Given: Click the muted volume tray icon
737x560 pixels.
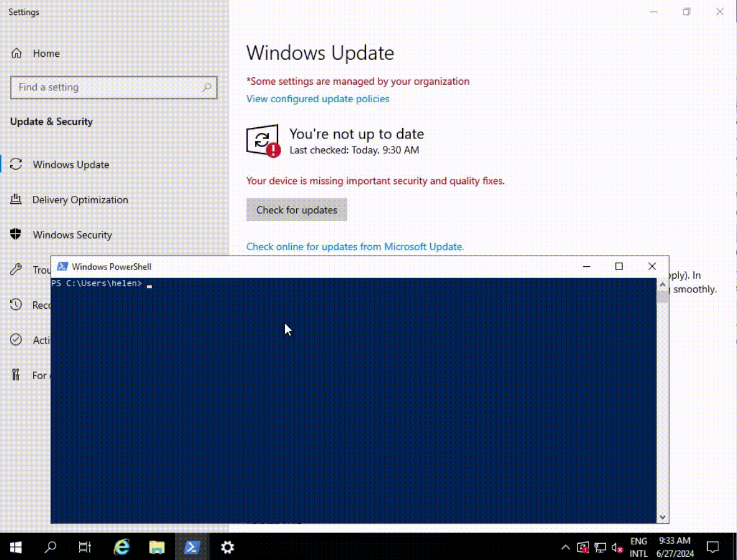Looking at the screenshot, I should 617,548.
